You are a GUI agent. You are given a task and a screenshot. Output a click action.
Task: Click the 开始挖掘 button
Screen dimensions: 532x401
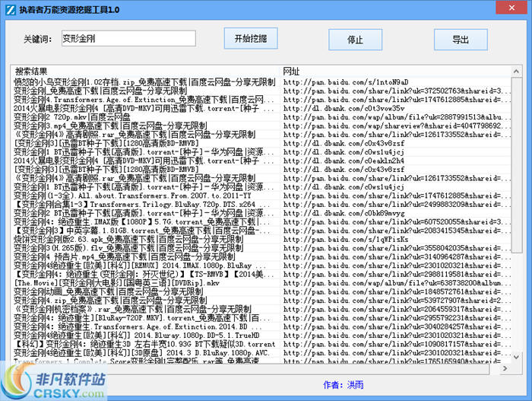click(251, 38)
